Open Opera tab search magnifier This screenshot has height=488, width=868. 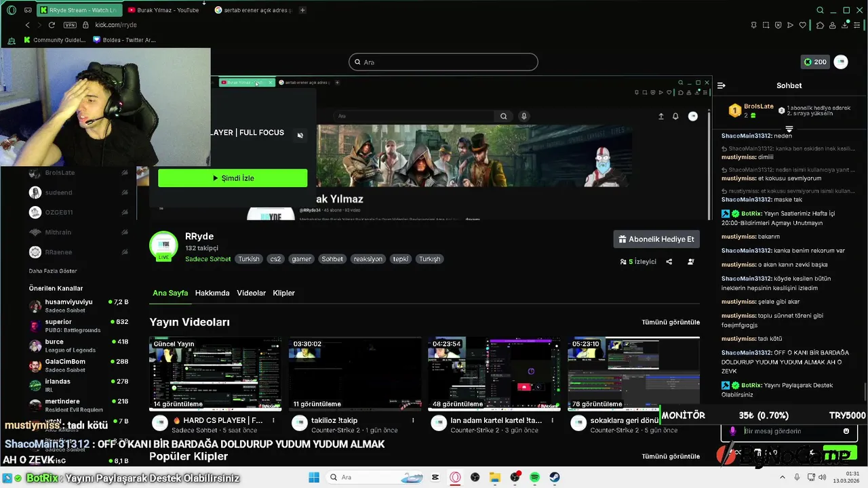(x=820, y=10)
